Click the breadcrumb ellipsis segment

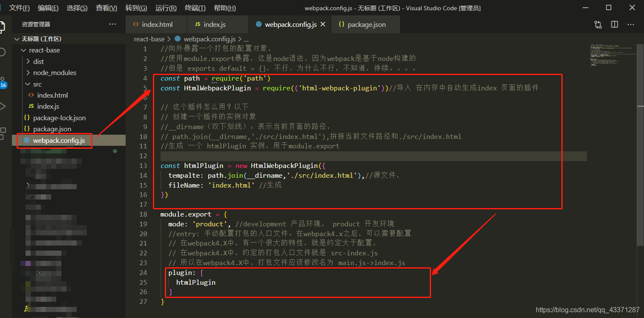pyautogui.click(x=246, y=39)
